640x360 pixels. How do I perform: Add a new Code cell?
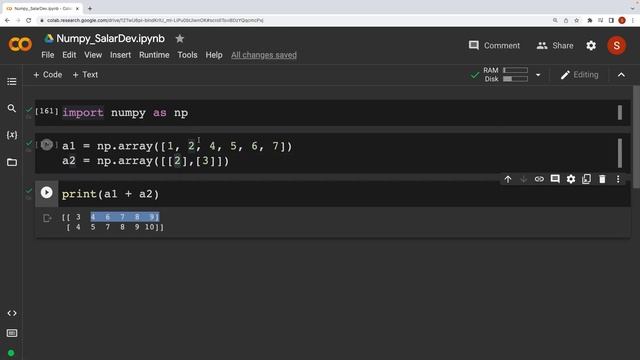[x=48, y=75]
